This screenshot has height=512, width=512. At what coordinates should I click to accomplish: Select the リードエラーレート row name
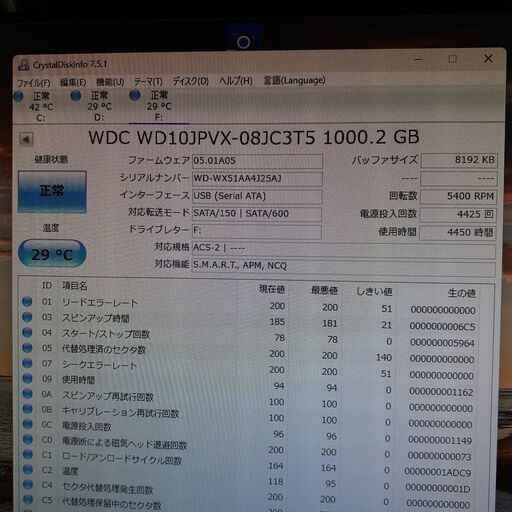click(100, 303)
